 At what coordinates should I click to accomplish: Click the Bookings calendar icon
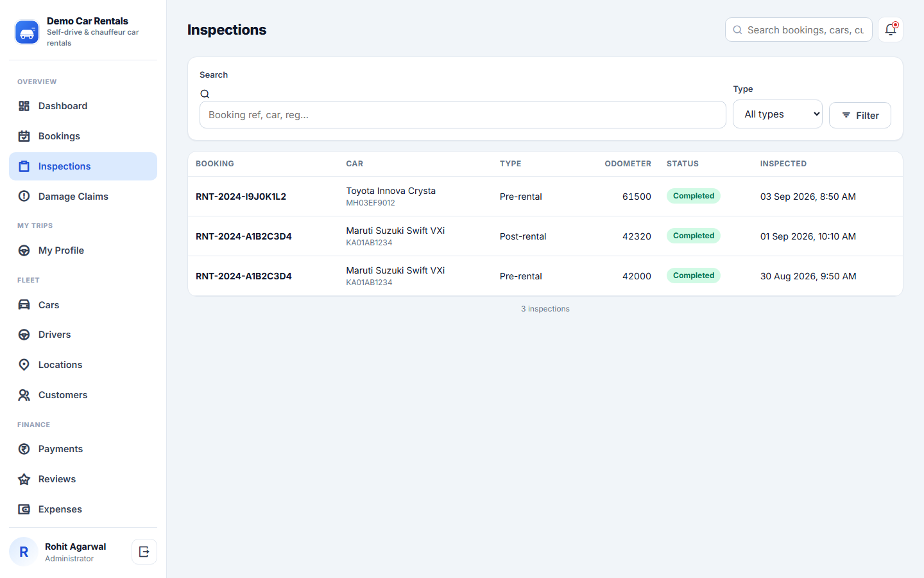pyautogui.click(x=24, y=136)
